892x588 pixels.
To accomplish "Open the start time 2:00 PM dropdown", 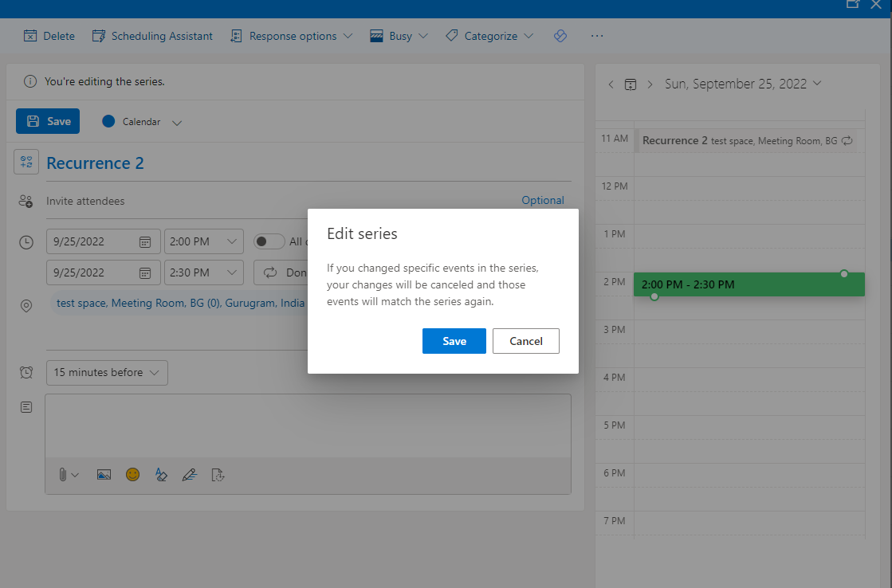I will pos(204,241).
